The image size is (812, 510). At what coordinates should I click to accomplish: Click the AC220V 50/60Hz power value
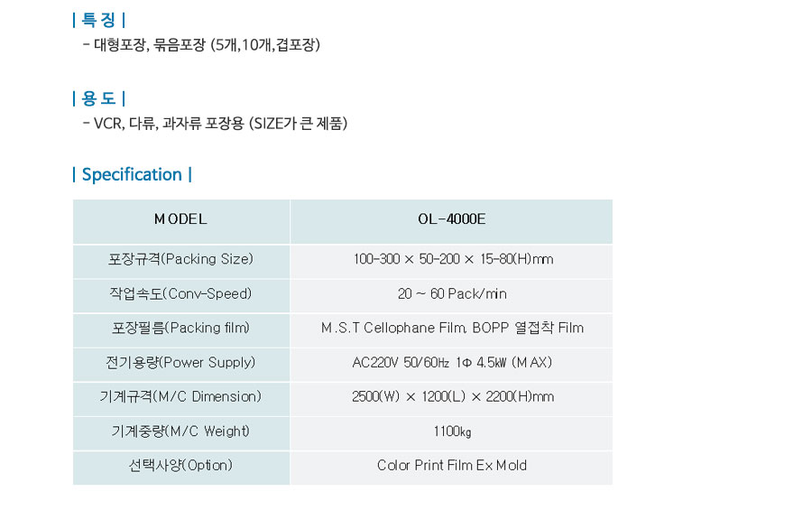click(452, 363)
